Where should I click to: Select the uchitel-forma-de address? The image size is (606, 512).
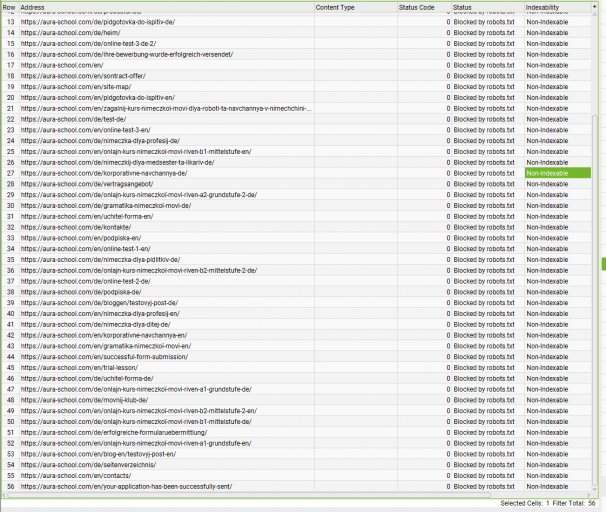(x=87, y=379)
